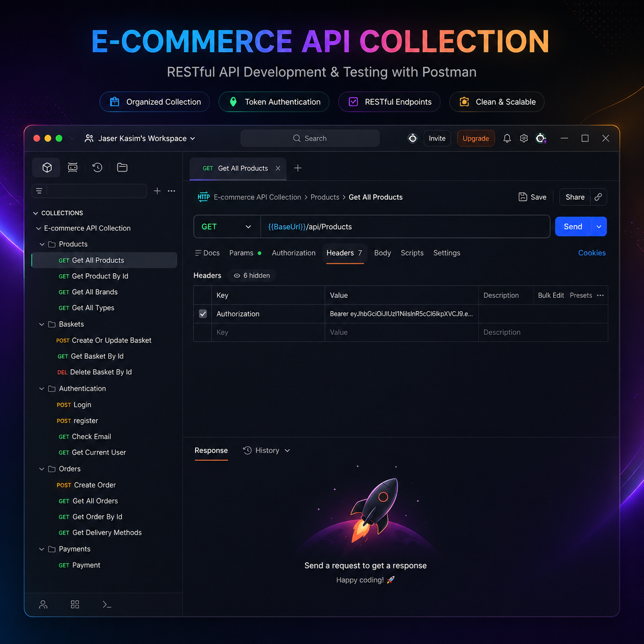Collapse the Products folder chevron

point(42,244)
